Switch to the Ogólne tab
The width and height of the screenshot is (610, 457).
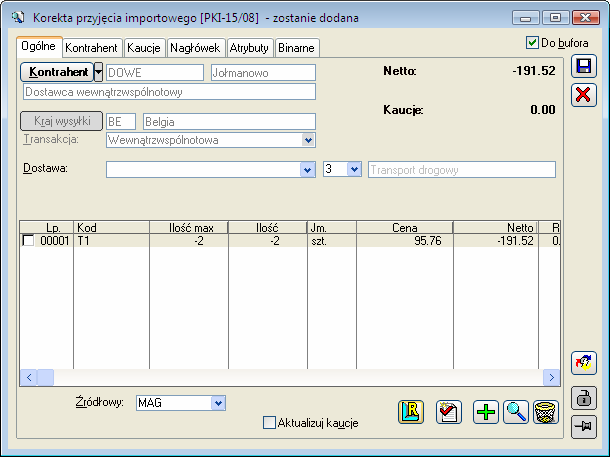click(39, 47)
